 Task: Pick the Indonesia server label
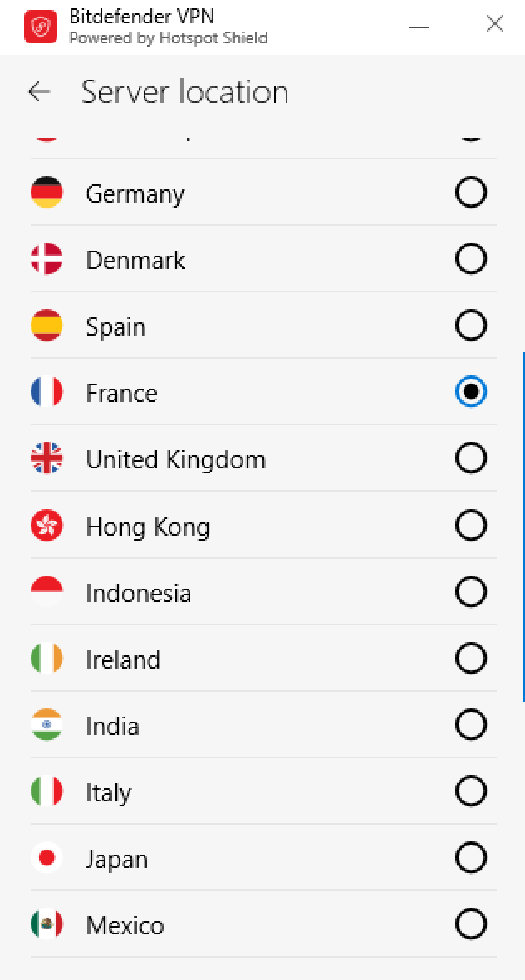tap(138, 593)
